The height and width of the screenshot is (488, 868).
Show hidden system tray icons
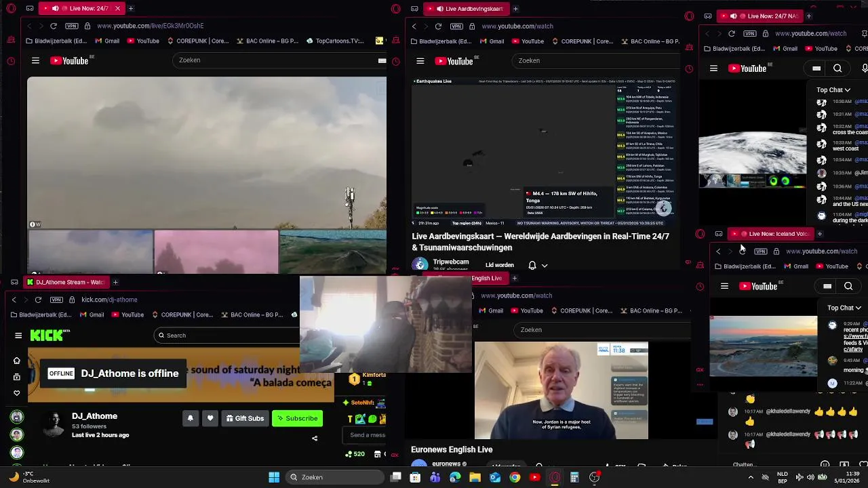(751, 477)
